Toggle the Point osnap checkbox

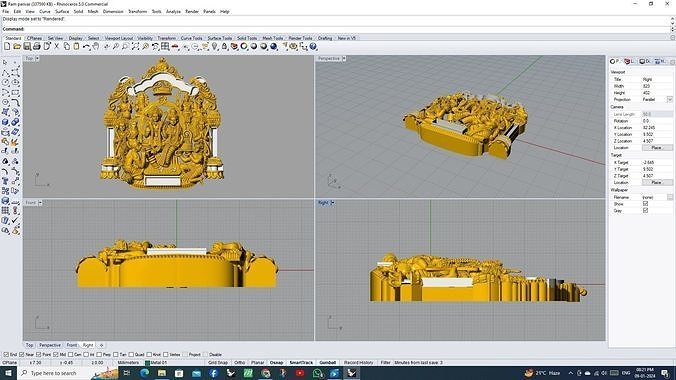pyautogui.click(x=39, y=355)
